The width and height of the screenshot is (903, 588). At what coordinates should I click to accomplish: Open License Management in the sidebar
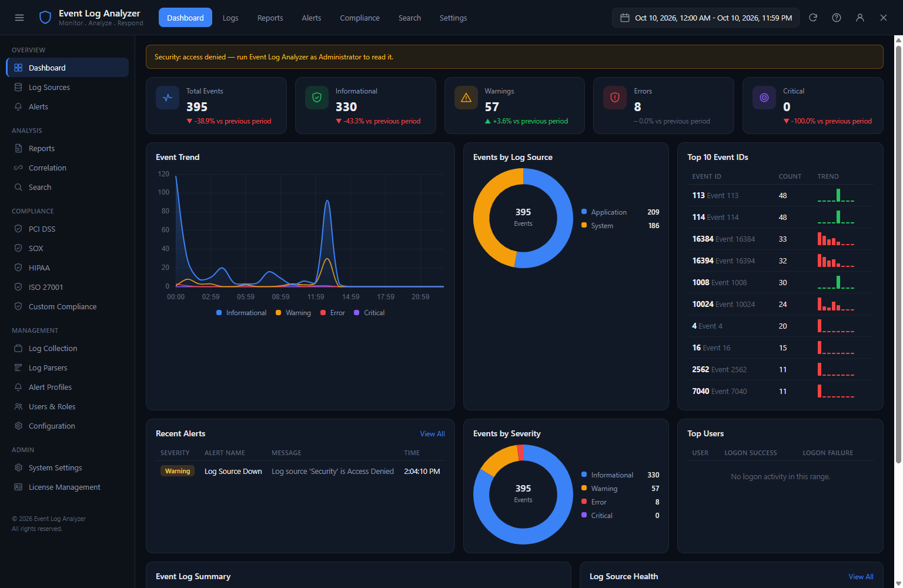pyautogui.click(x=67, y=487)
